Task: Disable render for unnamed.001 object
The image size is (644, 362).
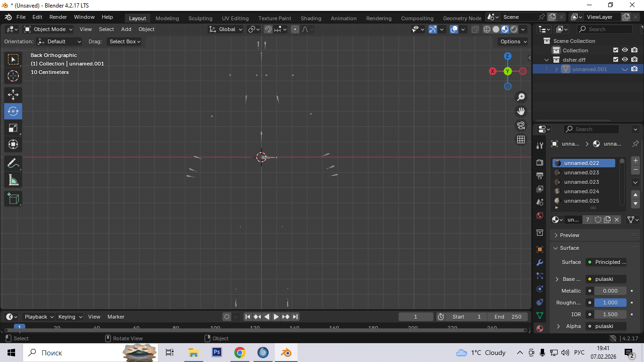Action: tap(635, 69)
